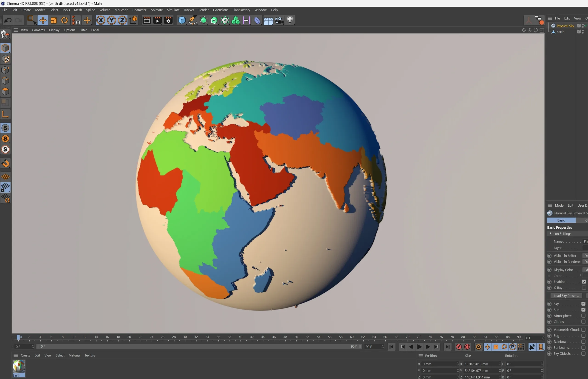Image resolution: width=588 pixels, height=379 pixels.
Task: Expand the Icon Settings section
Action: pos(561,233)
